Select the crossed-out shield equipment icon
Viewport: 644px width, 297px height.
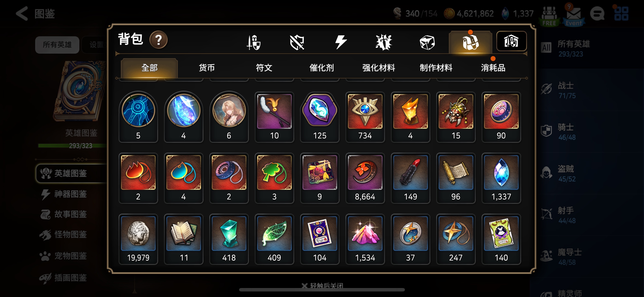297,42
